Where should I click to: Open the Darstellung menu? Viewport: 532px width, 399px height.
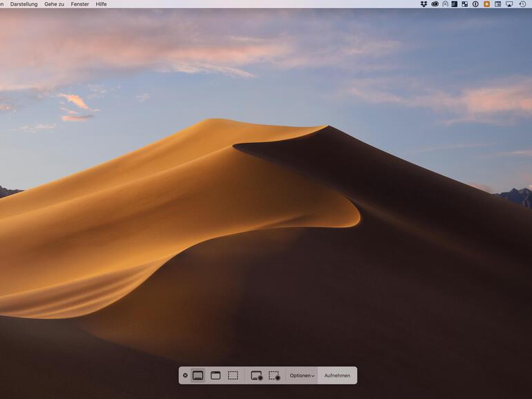23,4
